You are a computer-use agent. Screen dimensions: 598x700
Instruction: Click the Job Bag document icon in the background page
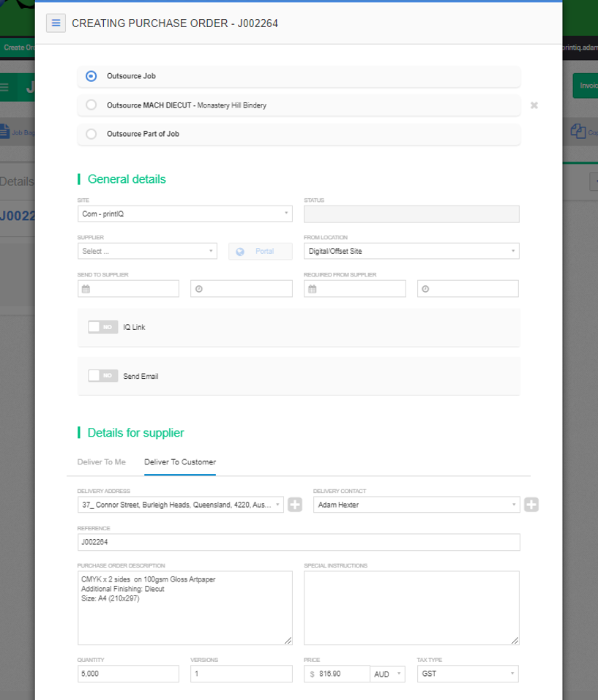point(4,131)
